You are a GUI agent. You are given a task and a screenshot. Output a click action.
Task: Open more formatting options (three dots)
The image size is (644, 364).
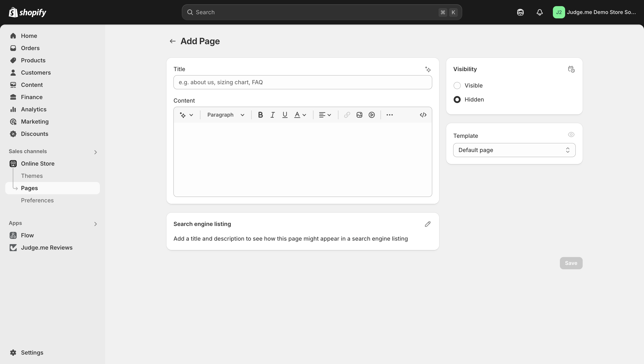point(390,115)
